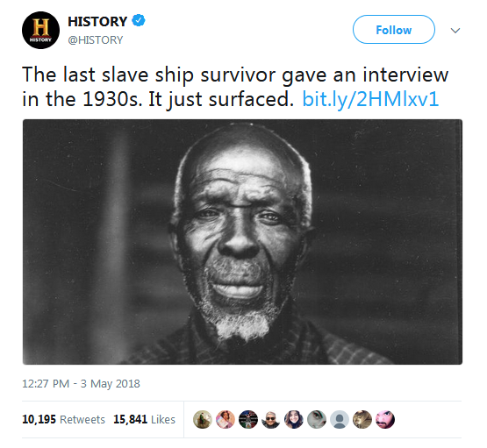Open the default gray silhouette liker avatar
This screenshot has width=487, height=448.
(340, 419)
